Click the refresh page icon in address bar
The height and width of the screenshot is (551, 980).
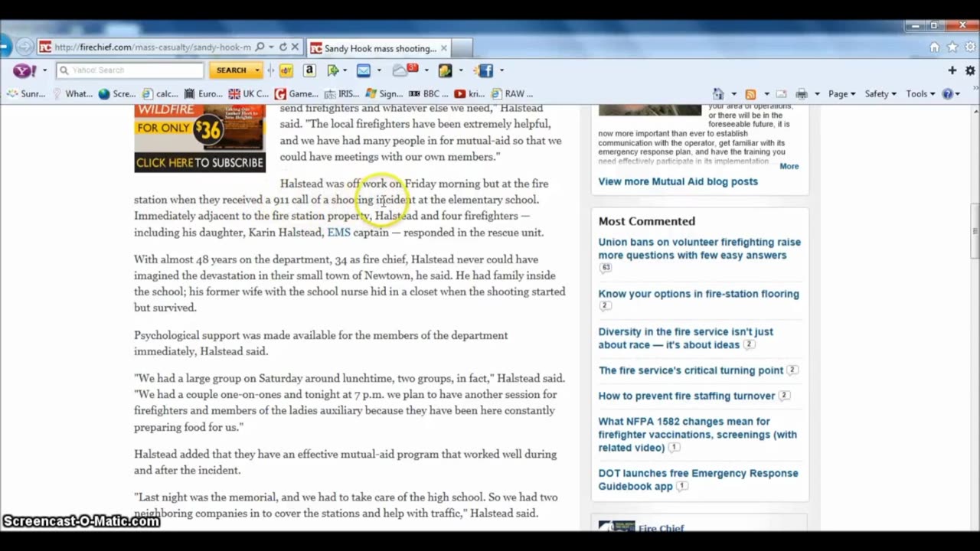[x=283, y=47]
